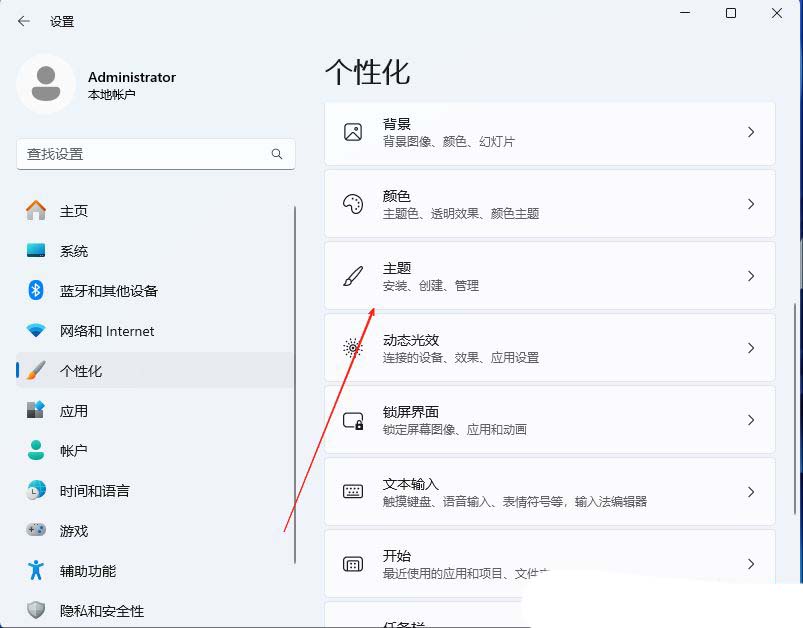
Task: Expand the Background settings chevron
Action: 751,132
